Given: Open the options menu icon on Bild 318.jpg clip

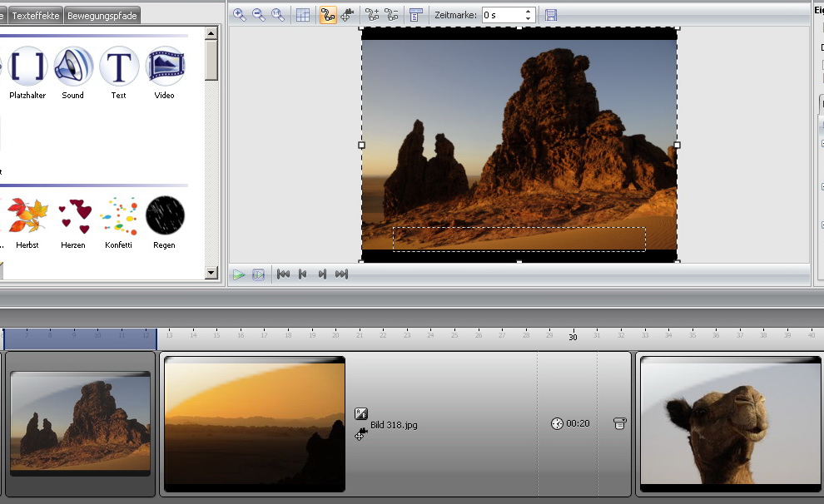Looking at the screenshot, I should (619, 423).
